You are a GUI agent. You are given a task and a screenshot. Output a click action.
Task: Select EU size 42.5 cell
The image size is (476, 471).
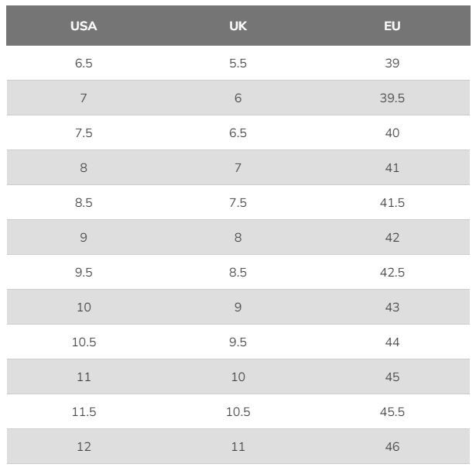click(392, 272)
